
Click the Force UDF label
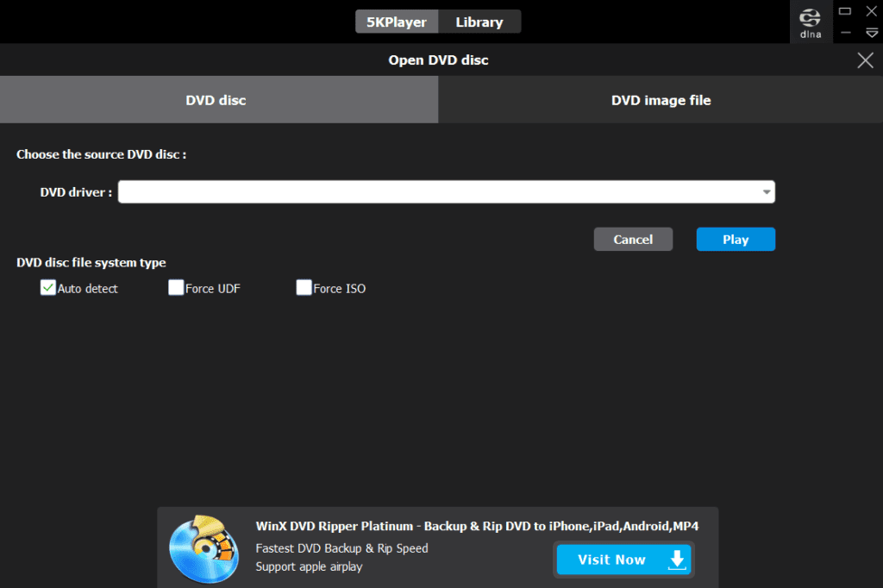[x=213, y=288]
